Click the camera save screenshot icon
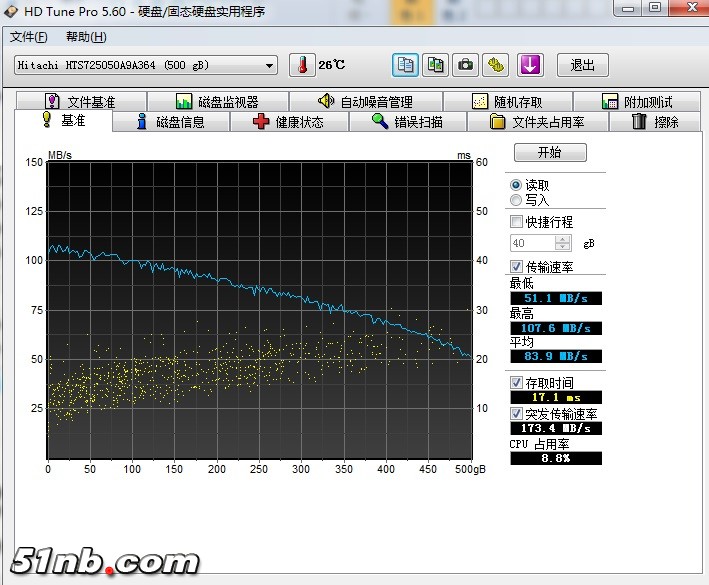709x585 pixels. (x=465, y=65)
